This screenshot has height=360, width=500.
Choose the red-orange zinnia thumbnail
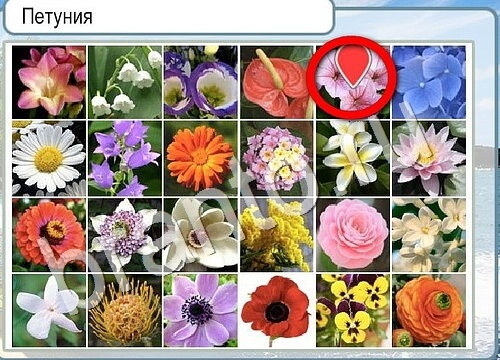pos(49,235)
